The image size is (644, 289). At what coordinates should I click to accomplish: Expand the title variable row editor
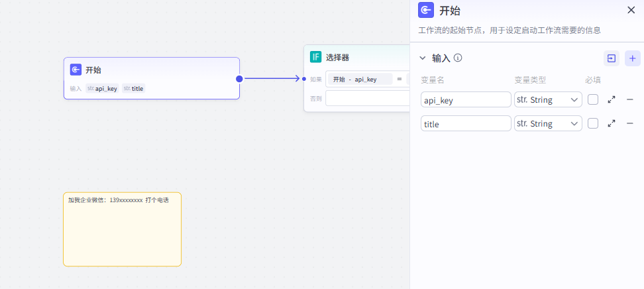(x=612, y=123)
